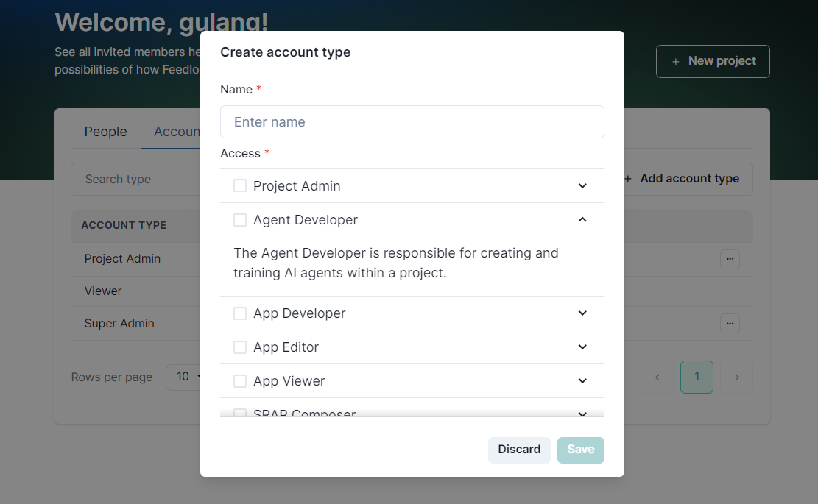Open the Project Admin row options menu
The image size is (818, 504).
(730, 259)
